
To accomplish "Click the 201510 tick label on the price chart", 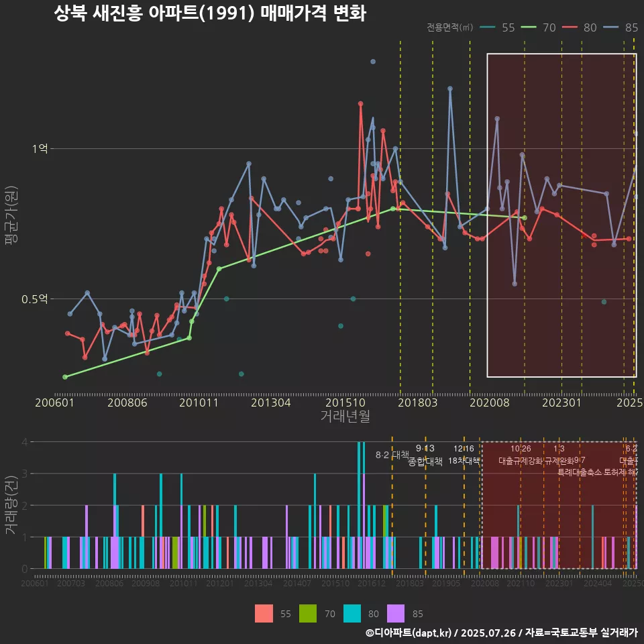I will point(345,402).
